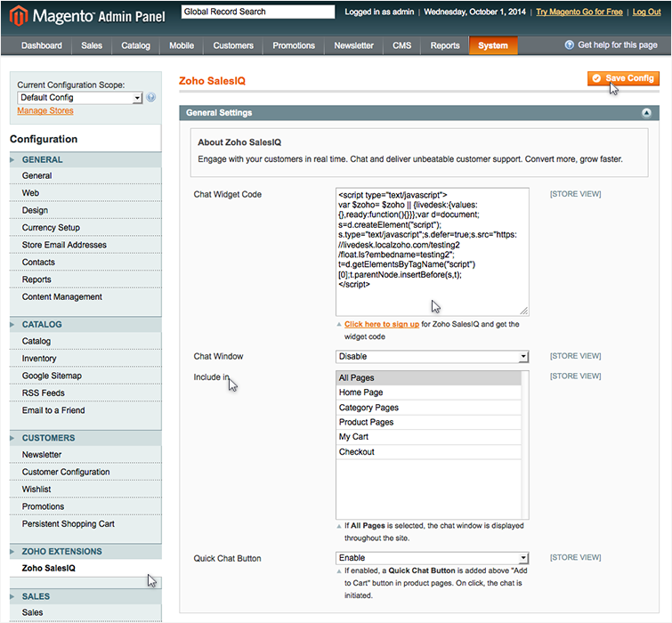Open Content Management settings

point(85,297)
